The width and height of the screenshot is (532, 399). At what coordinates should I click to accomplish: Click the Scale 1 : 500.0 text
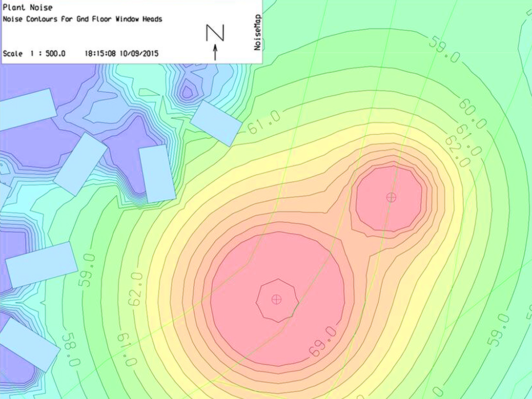(x=34, y=54)
